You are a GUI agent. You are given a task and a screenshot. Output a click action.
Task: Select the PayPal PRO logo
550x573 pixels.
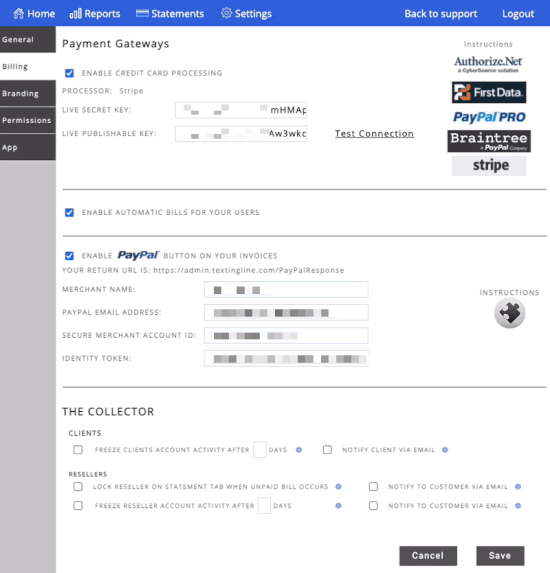[489, 117]
